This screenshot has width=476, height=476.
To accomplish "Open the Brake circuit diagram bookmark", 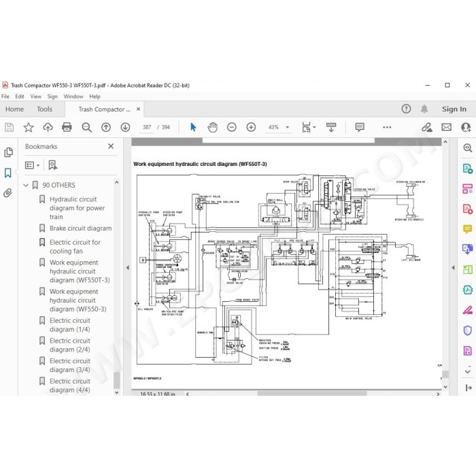I will tap(80, 228).
